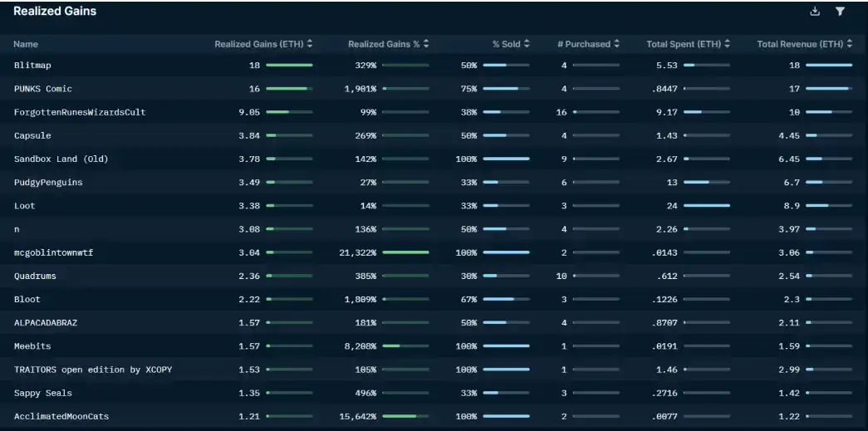Select TRAITORS open edition by XCOPY

(x=93, y=370)
